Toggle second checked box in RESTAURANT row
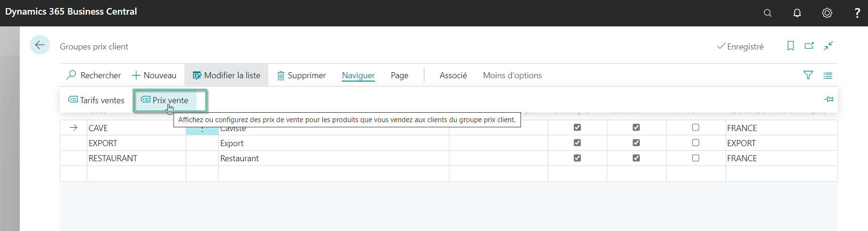Viewport: 868px width, 231px height. click(636, 158)
